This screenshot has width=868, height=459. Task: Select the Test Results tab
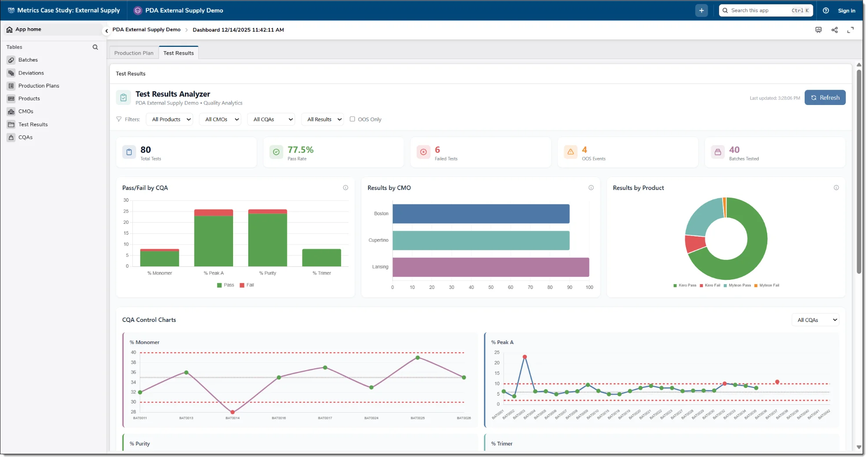[178, 52]
